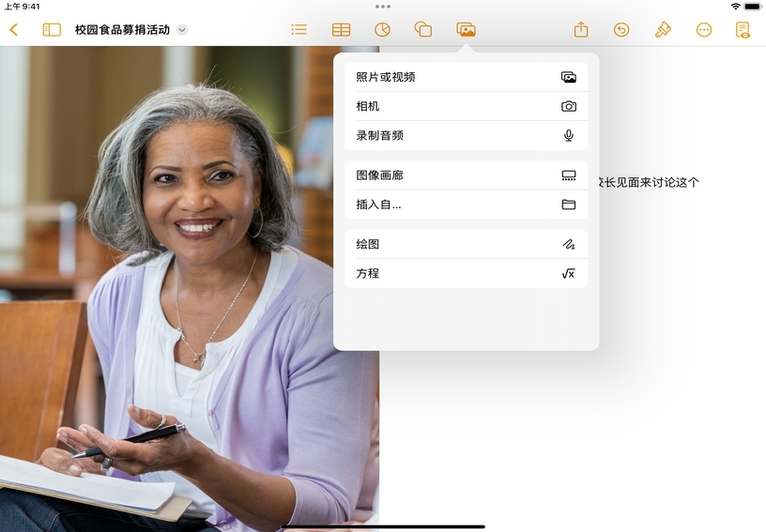Open the list/text insert icon
The image size is (766, 532).
click(299, 30)
